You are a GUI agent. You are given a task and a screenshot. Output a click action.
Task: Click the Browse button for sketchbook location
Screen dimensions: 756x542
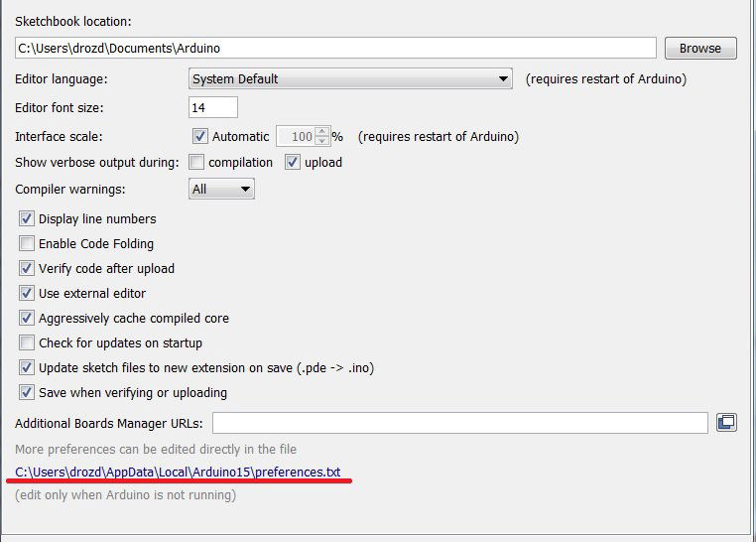click(700, 49)
